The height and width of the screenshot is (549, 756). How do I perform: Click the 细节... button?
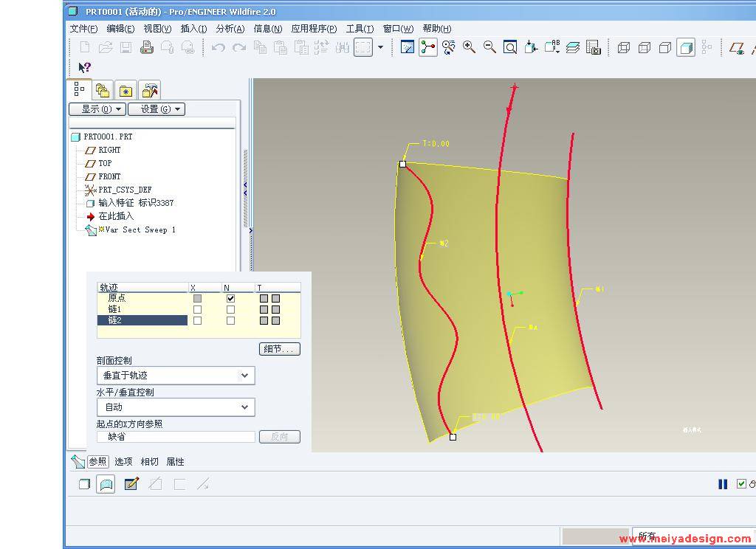tap(280, 349)
